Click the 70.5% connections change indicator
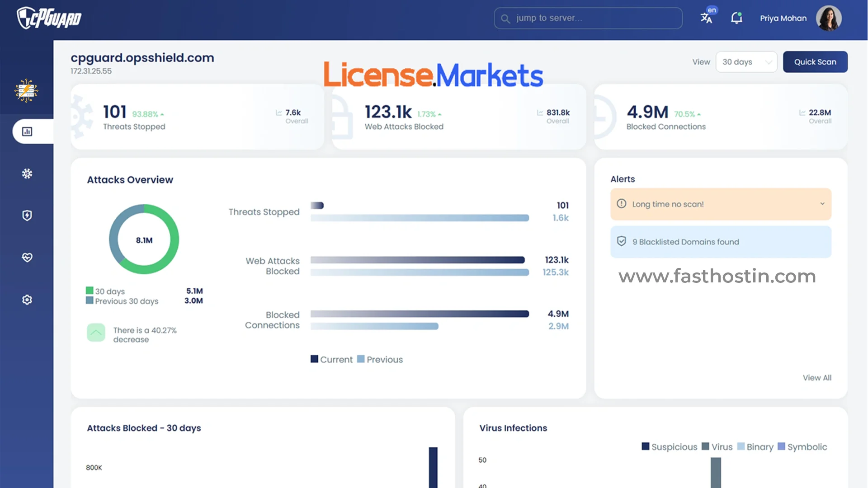Viewport: 868px width, 488px height. point(687,114)
